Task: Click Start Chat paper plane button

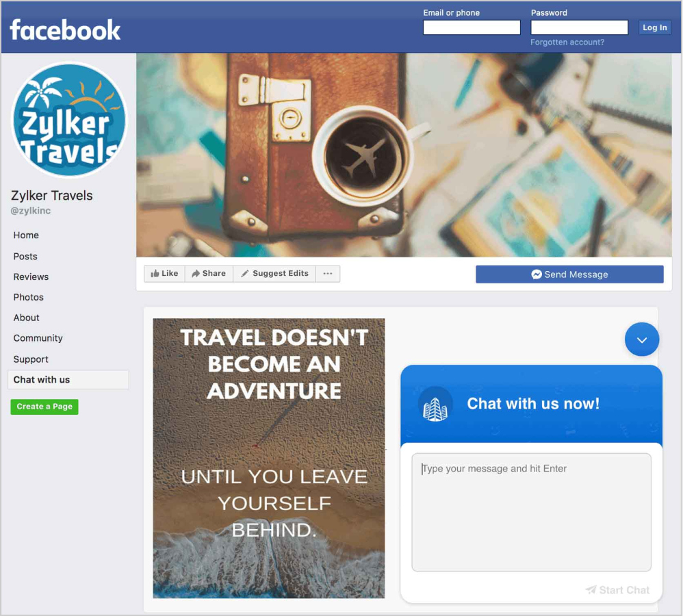Action: (618, 590)
